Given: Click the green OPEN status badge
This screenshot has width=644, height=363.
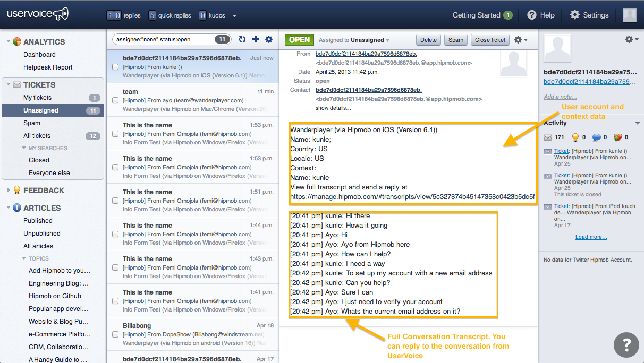Looking at the screenshot, I should tap(299, 40).
